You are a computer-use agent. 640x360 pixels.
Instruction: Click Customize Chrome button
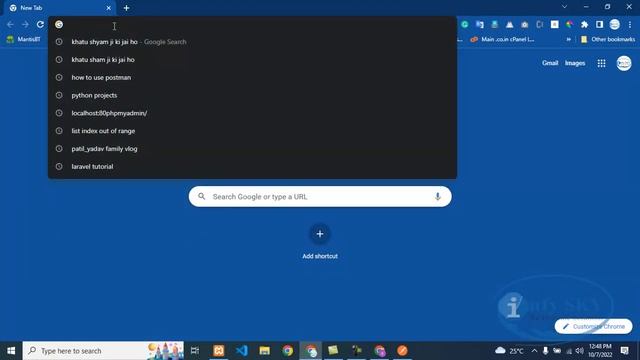(x=593, y=327)
